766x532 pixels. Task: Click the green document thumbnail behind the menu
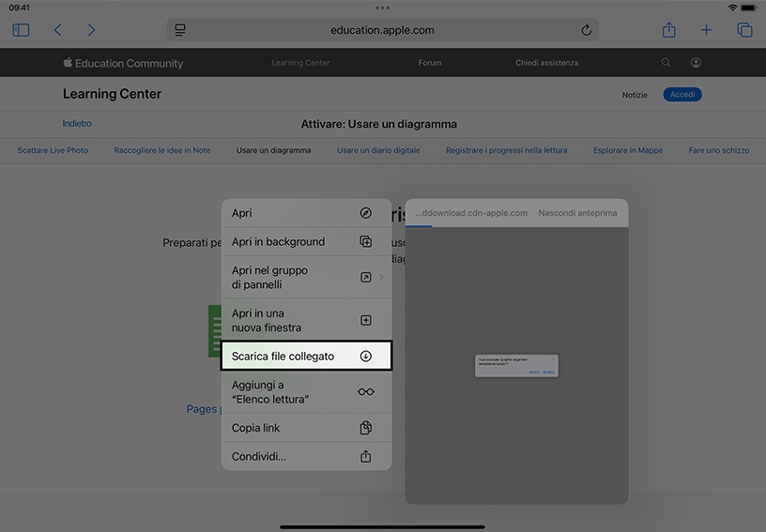tap(214, 331)
